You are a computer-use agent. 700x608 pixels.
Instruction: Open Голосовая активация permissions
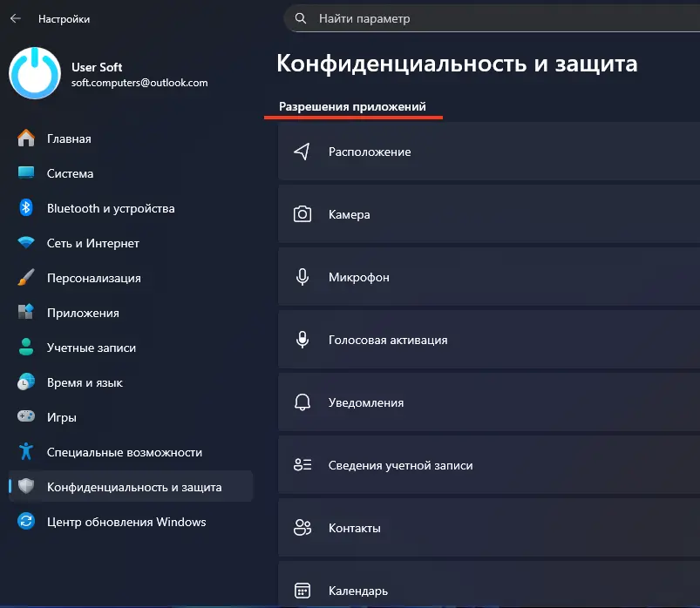(388, 340)
